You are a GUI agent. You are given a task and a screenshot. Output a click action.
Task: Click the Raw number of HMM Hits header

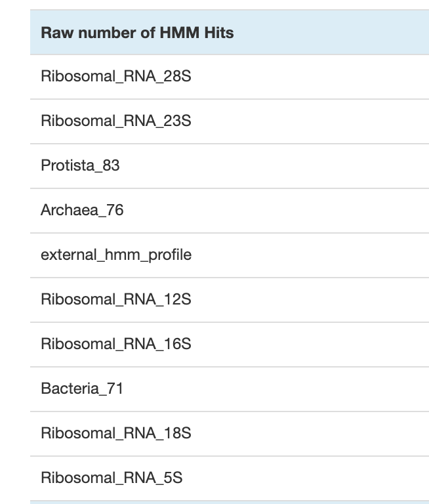(x=137, y=32)
